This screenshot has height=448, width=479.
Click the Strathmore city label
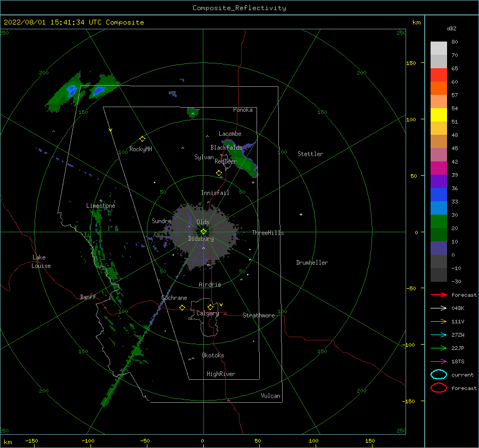pos(259,315)
